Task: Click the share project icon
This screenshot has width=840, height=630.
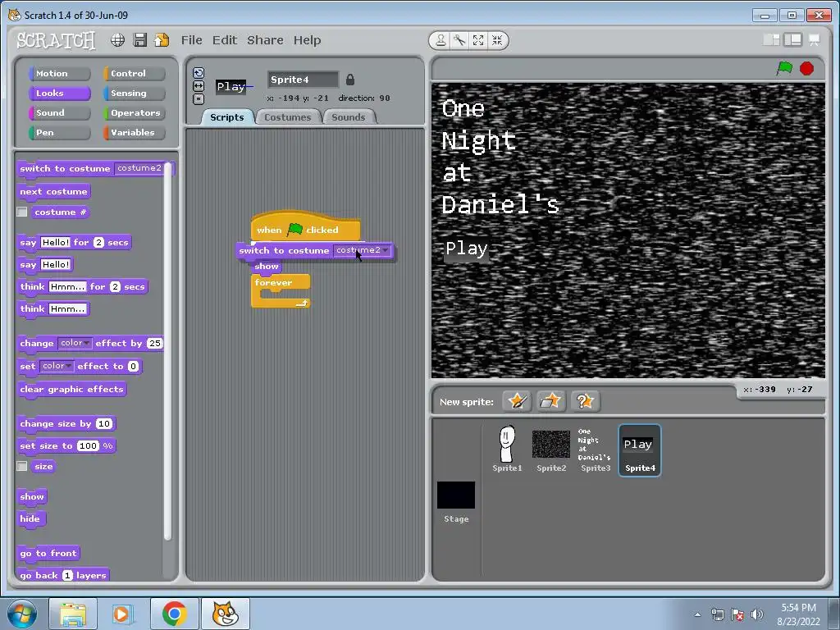Action: point(162,40)
